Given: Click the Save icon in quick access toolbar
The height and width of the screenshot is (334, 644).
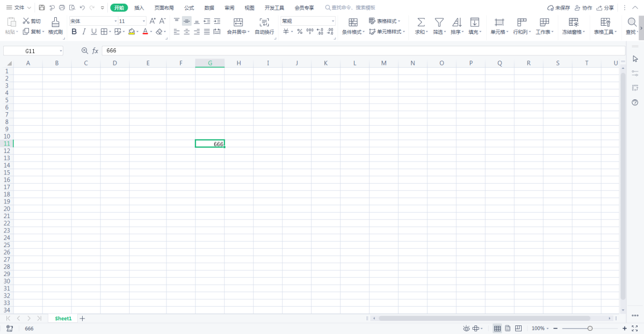Looking at the screenshot, I should [42, 8].
